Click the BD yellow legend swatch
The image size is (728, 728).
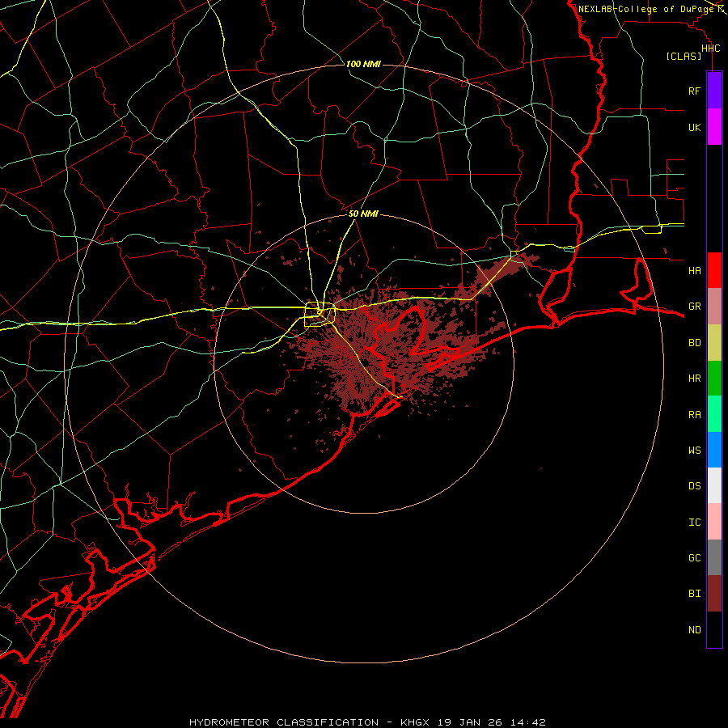(x=714, y=343)
